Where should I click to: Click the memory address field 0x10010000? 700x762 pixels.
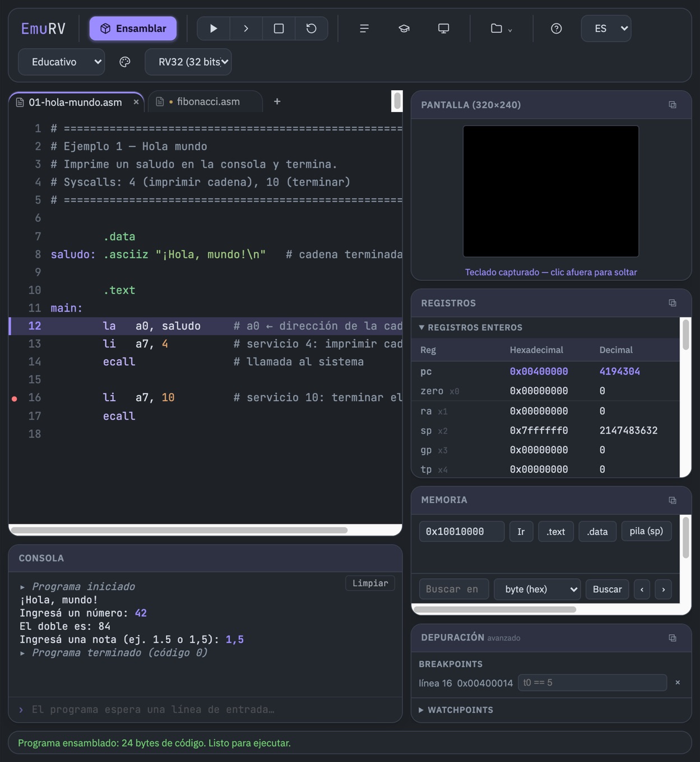coord(462,531)
